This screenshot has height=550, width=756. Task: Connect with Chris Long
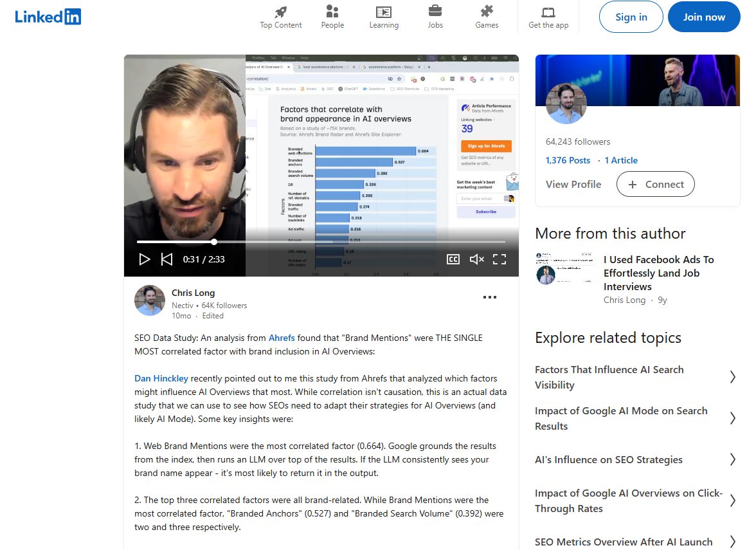pyautogui.click(x=655, y=184)
